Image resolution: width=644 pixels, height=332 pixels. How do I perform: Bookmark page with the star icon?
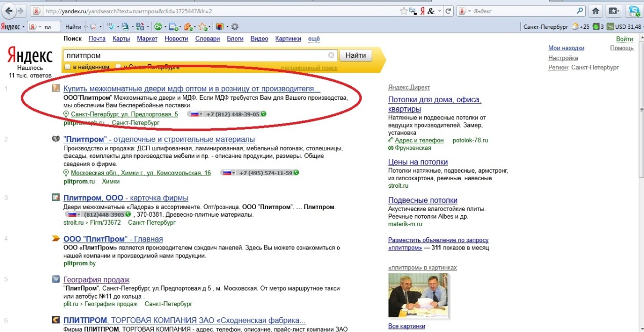(404, 11)
